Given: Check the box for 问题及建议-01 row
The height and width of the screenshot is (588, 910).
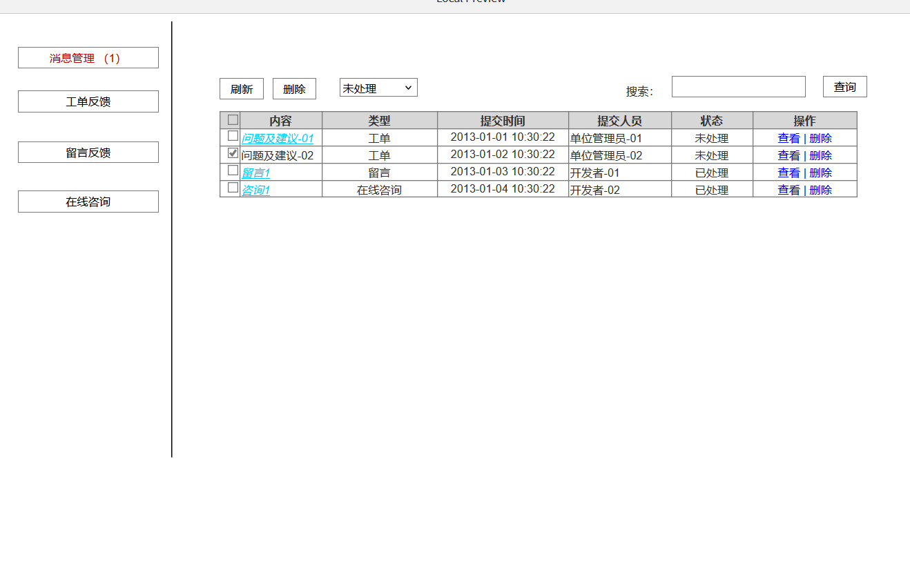Looking at the screenshot, I should (233, 136).
